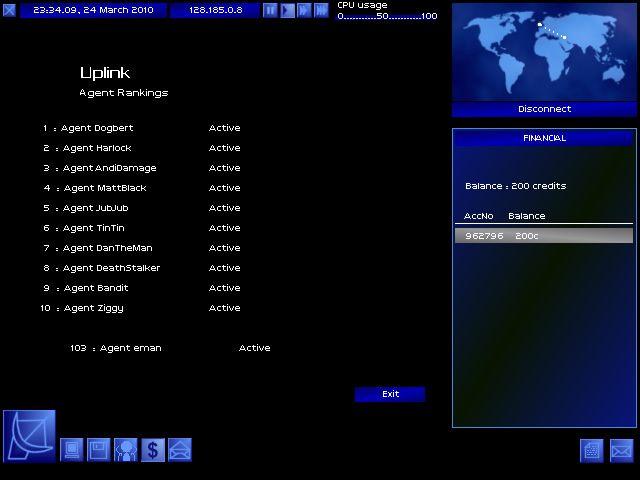The image size is (640, 480).
Task: Open the status person icon
Action: pyautogui.click(x=126, y=450)
